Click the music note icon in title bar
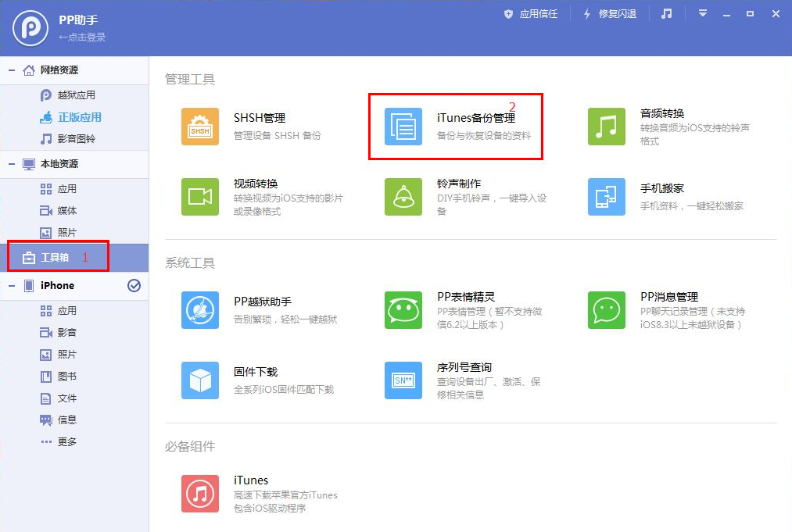Image resolution: width=792 pixels, height=532 pixels. 667,13
